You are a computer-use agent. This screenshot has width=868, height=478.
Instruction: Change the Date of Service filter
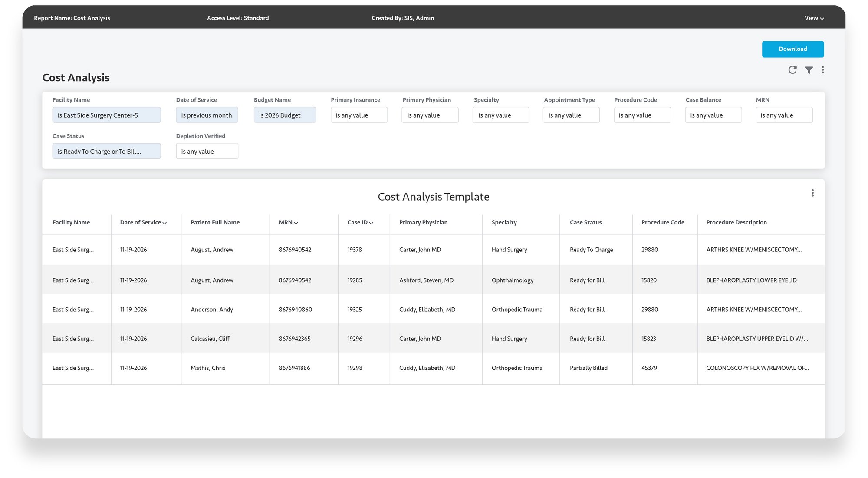point(207,115)
